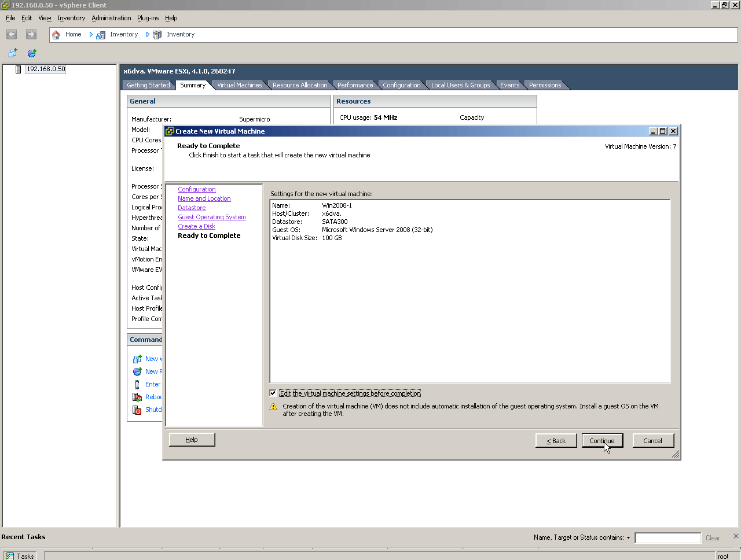Click the Back button in the wizard
Image resolution: width=741 pixels, height=560 pixels.
pos(556,441)
